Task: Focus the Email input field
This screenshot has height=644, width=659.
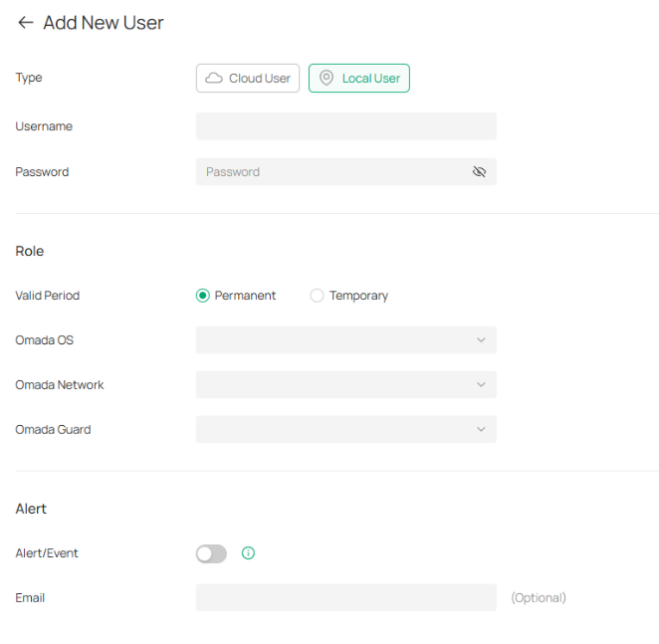Action: pos(345,597)
